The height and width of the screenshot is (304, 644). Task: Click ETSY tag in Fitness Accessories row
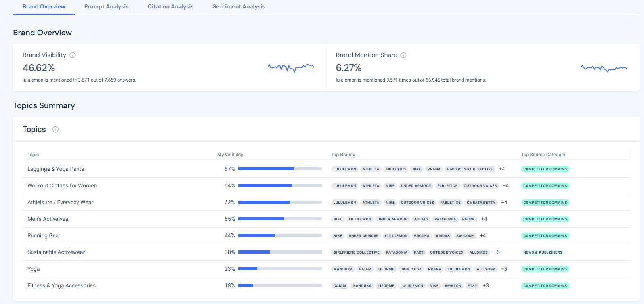472,286
